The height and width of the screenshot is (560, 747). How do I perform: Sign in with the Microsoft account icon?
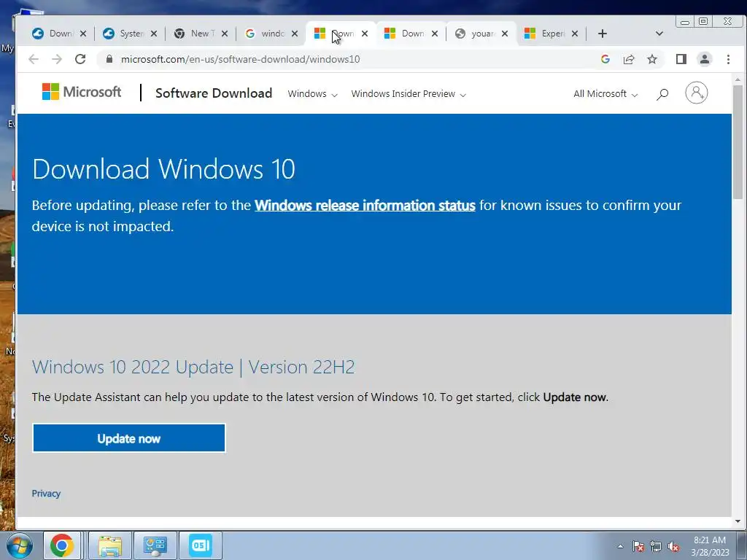pyautogui.click(x=697, y=93)
